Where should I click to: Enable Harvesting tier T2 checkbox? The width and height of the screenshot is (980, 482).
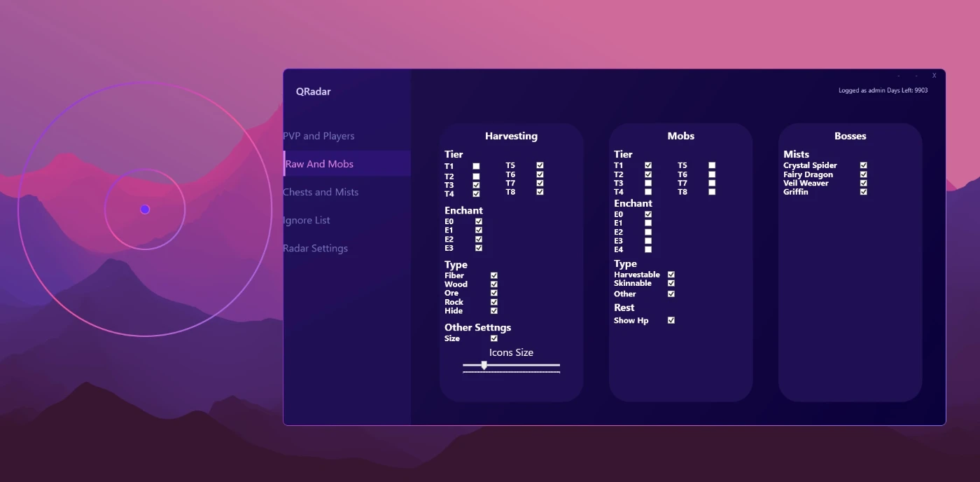pos(476,177)
